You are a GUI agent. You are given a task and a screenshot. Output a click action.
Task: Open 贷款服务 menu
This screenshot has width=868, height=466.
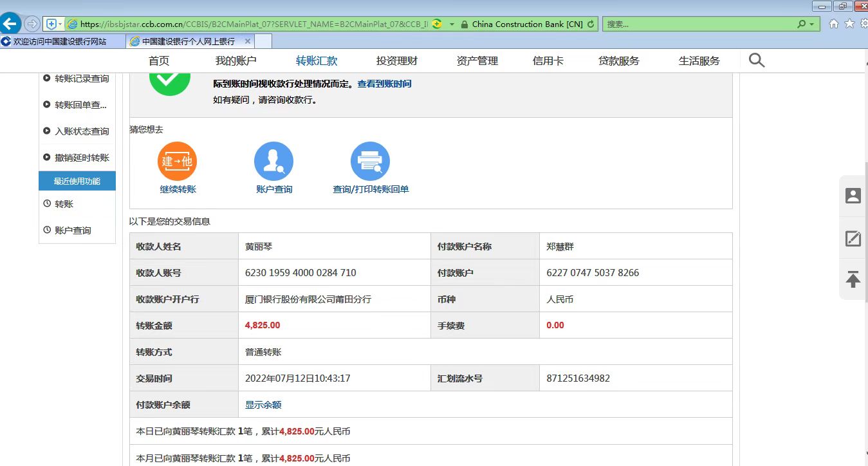tap(619, 61)
